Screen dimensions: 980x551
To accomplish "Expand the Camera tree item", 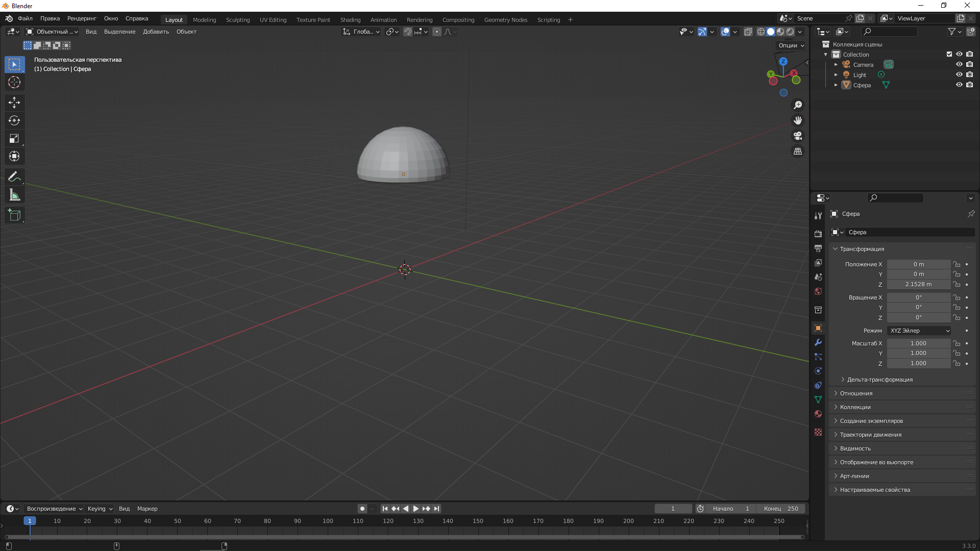I will [x=836, y=64].
